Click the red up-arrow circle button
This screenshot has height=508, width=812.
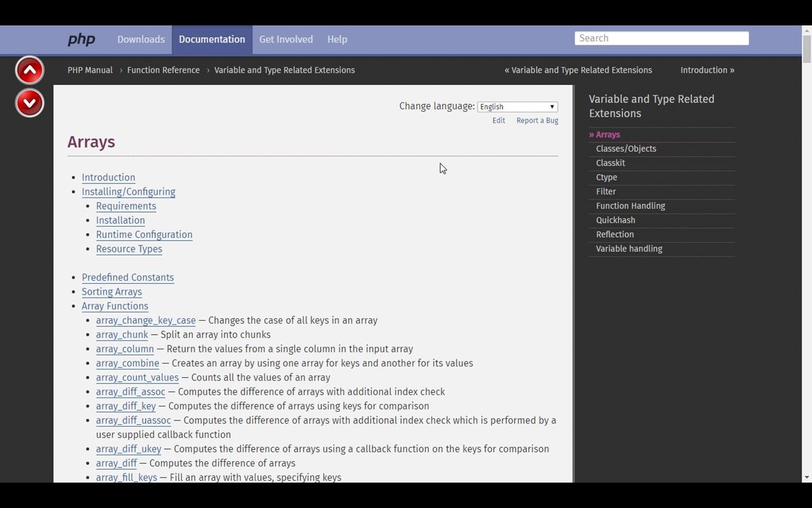[x=30, y=70]
